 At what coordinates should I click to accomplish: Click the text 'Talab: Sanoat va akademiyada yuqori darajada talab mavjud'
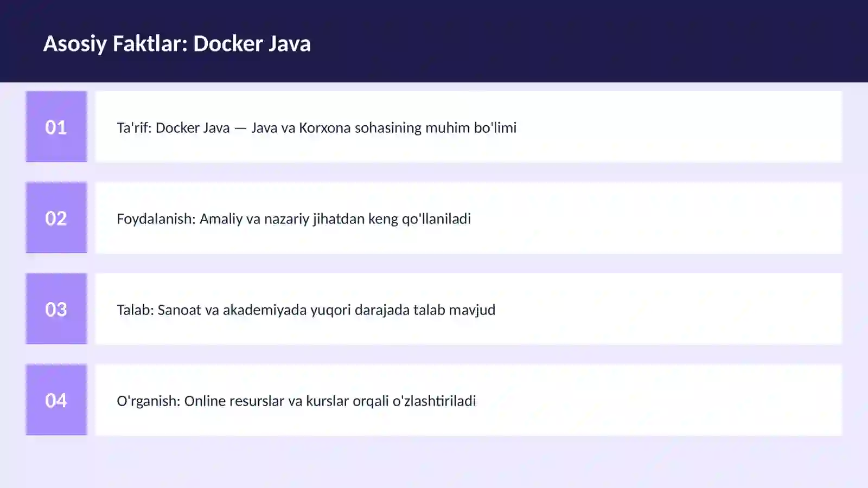(306, 310)
